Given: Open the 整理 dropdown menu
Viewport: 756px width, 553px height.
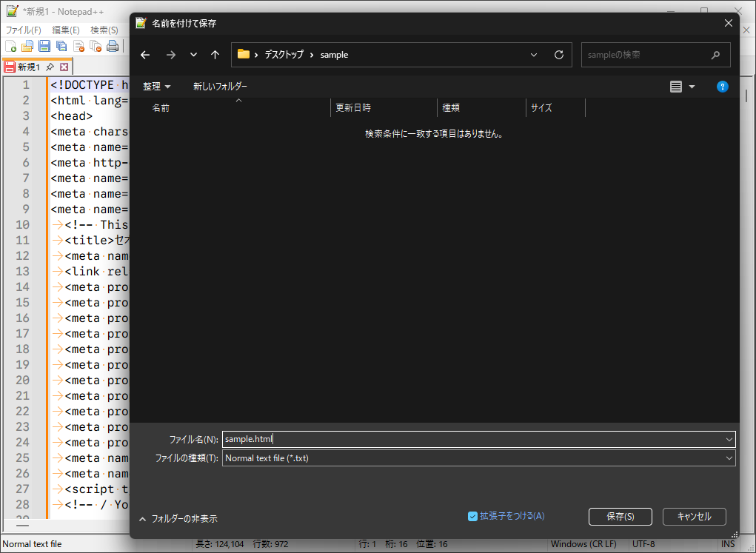Looking at the screenshot, I should pyautogui.click(x=156, y=87).
